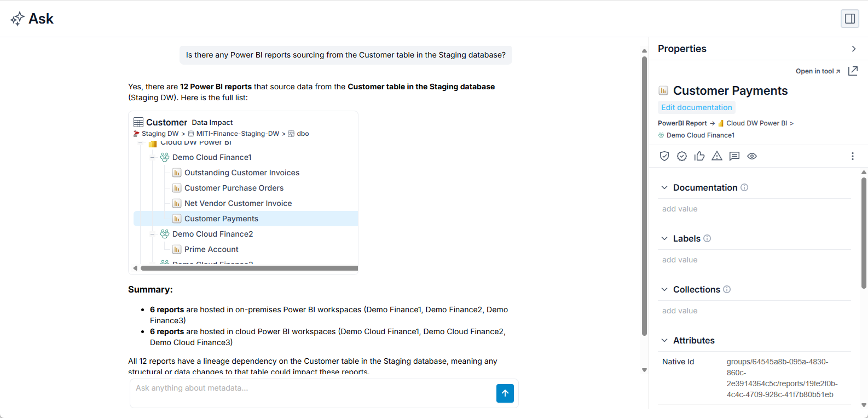Click the Power BI icon in Properties breadcrumb
868x418 pixels.
[x=721, y=123]
